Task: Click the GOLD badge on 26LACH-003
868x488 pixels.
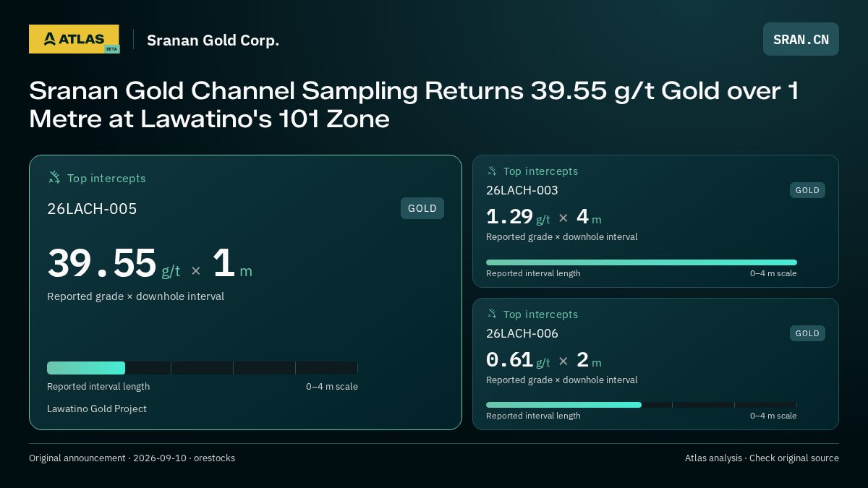Action: tap(807, 190)
